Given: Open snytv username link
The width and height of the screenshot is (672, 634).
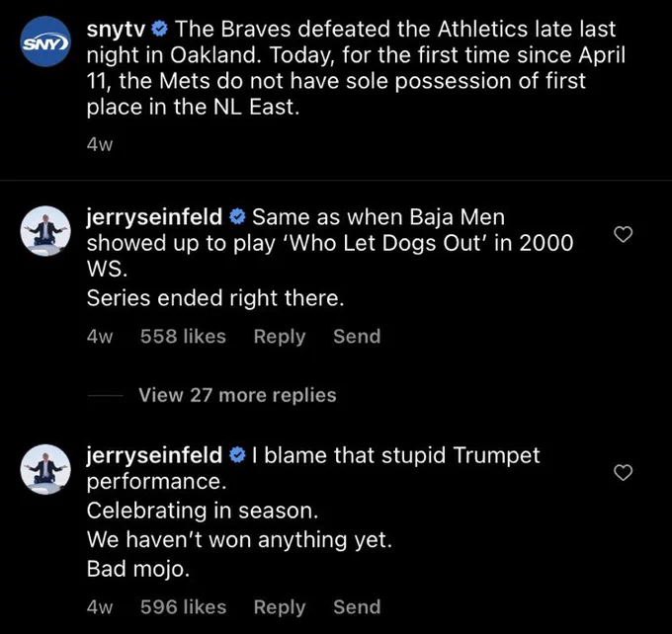Looking at the screenshot, I should 117,30.
